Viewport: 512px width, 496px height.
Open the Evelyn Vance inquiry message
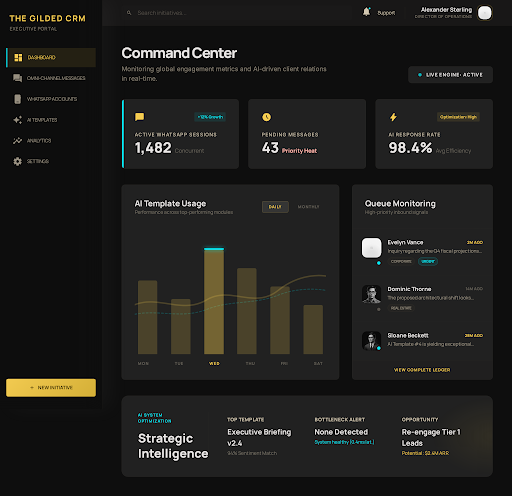[434, 251]
